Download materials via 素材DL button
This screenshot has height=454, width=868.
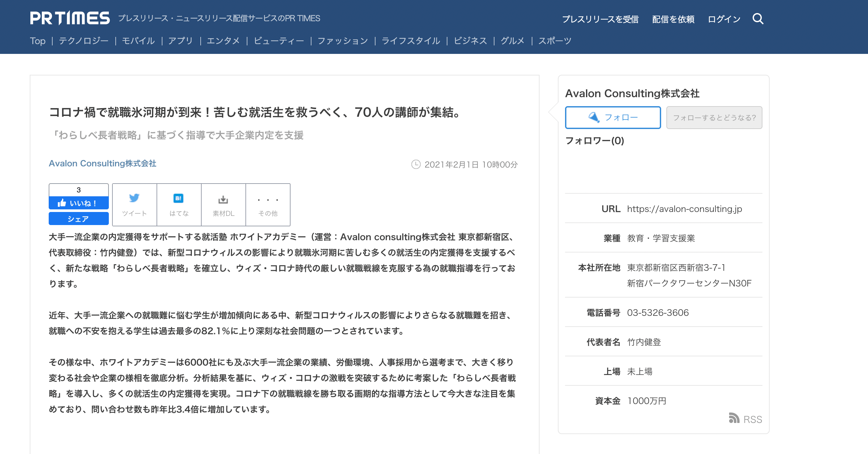(224, 205)
